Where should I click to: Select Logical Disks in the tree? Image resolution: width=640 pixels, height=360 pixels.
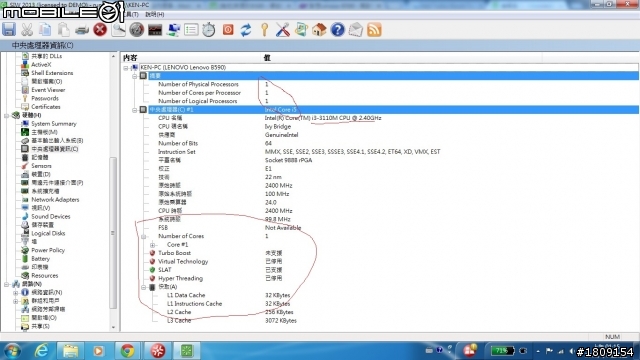[x=48, y=233]
